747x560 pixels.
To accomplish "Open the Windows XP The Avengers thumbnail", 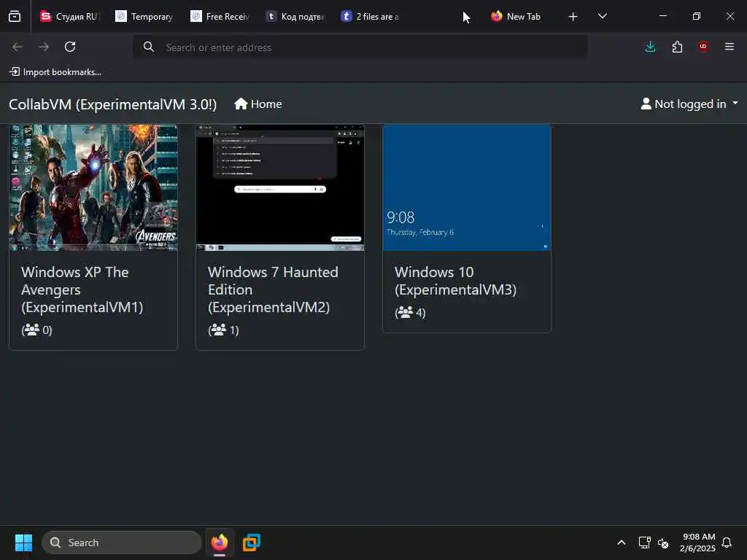I will click(x=93, y=187).
